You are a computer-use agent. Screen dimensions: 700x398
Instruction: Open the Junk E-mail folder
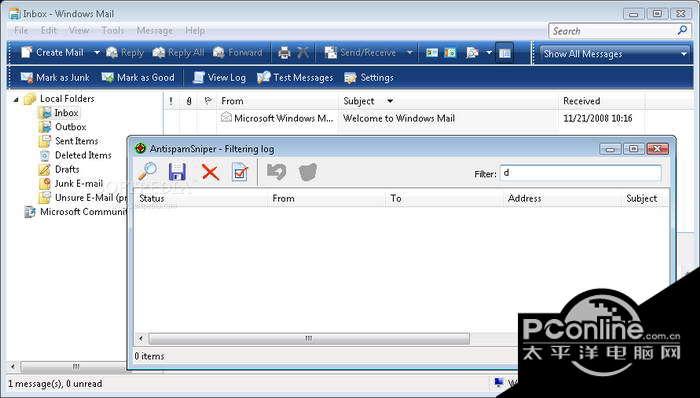pyautogui.click(x=79, y=183)
